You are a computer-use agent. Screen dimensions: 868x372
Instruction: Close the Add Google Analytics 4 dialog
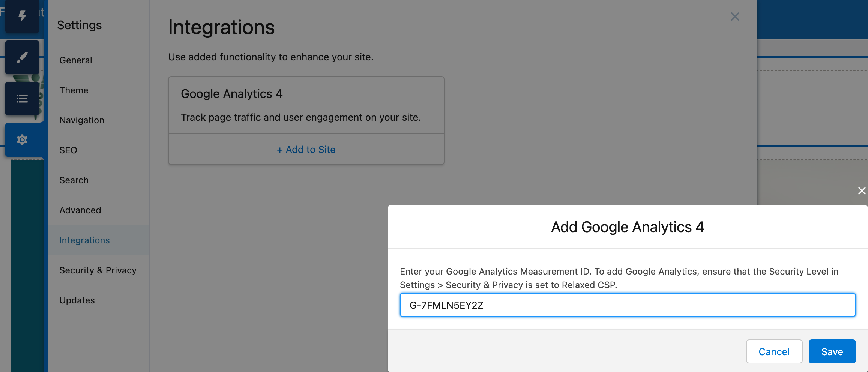862,191
